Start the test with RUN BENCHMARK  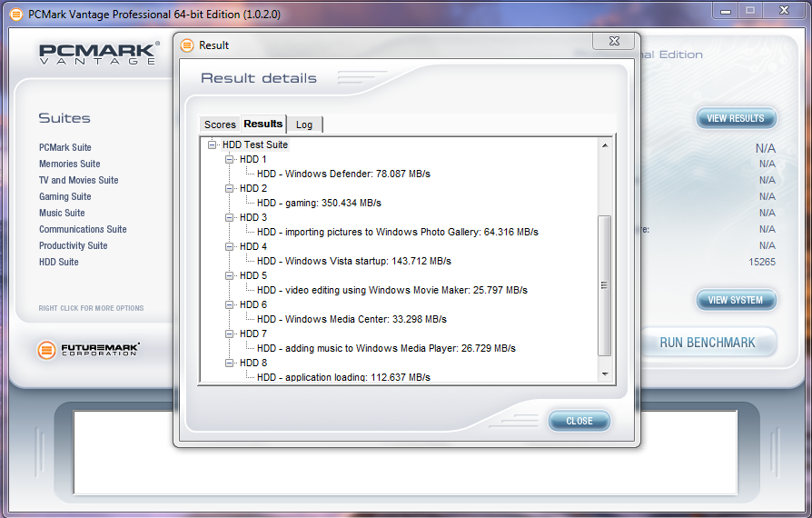pos(708,343)
